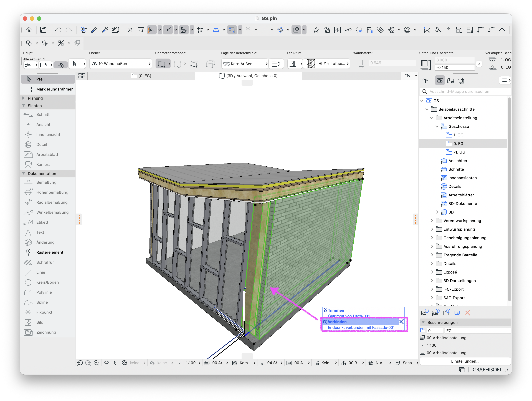
Task: Toggle the quick selection magnet button
Action: (61, 65)
